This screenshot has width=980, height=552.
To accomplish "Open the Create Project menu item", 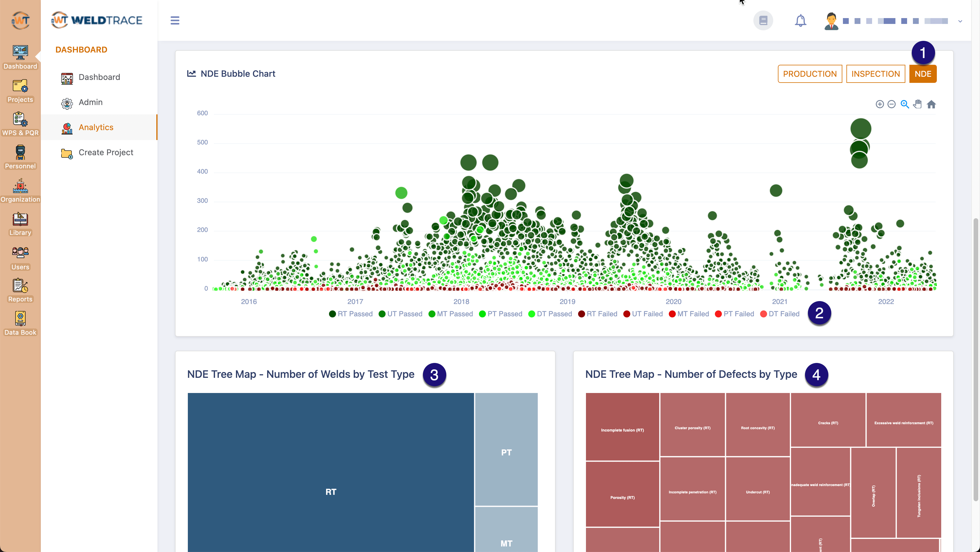I will [x=106, y=153].
